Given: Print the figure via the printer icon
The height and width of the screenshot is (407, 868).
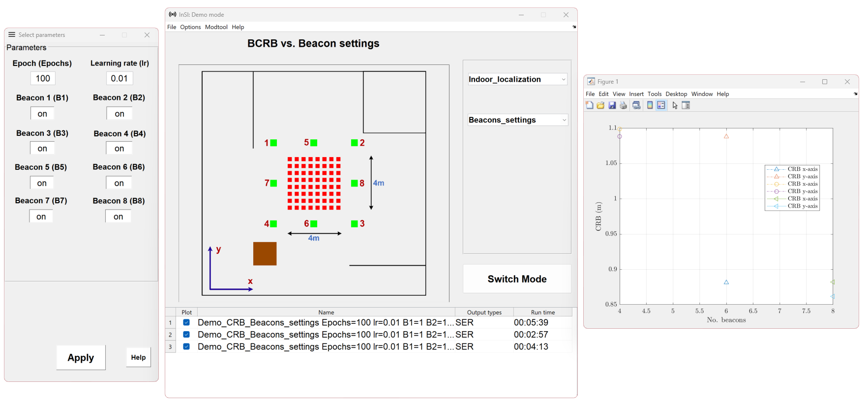Looking at the screenshot, I should (623, 105).
